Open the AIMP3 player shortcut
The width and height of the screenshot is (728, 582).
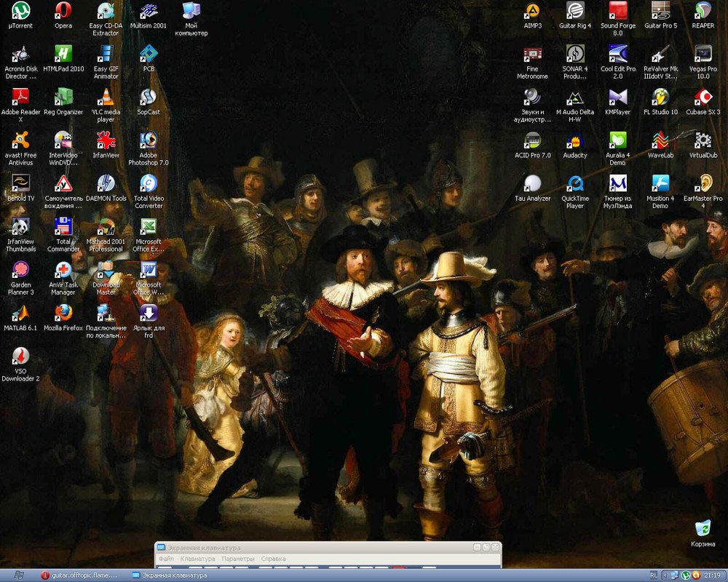(533, 15)
